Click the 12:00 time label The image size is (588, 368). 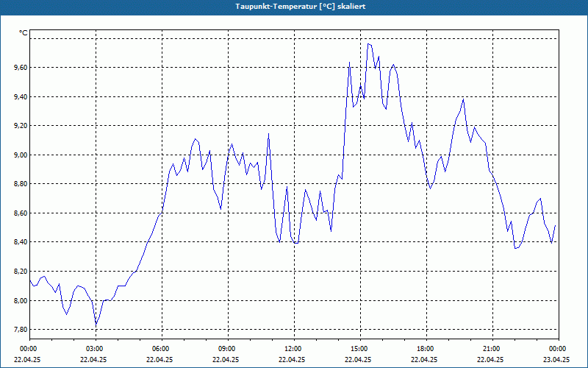pos(293,349)
